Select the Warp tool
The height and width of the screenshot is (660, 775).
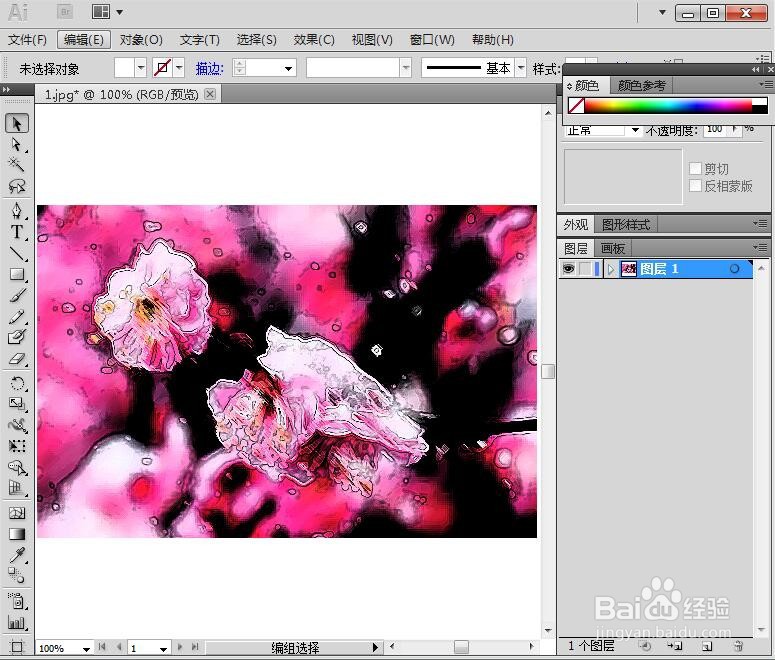[17, 425]
